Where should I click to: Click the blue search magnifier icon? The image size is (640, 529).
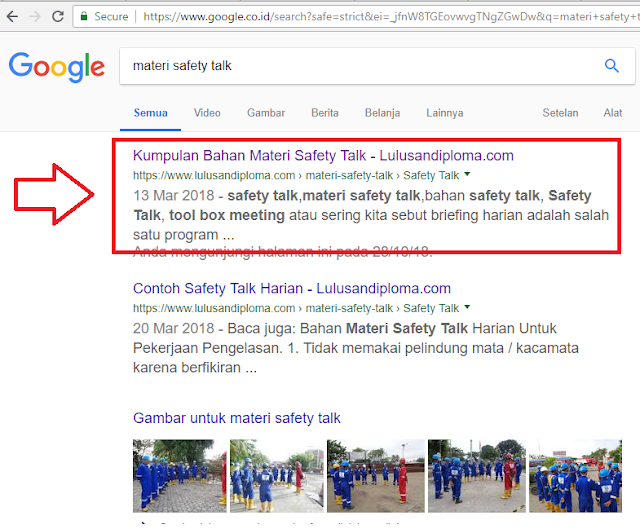pos(612,66)
